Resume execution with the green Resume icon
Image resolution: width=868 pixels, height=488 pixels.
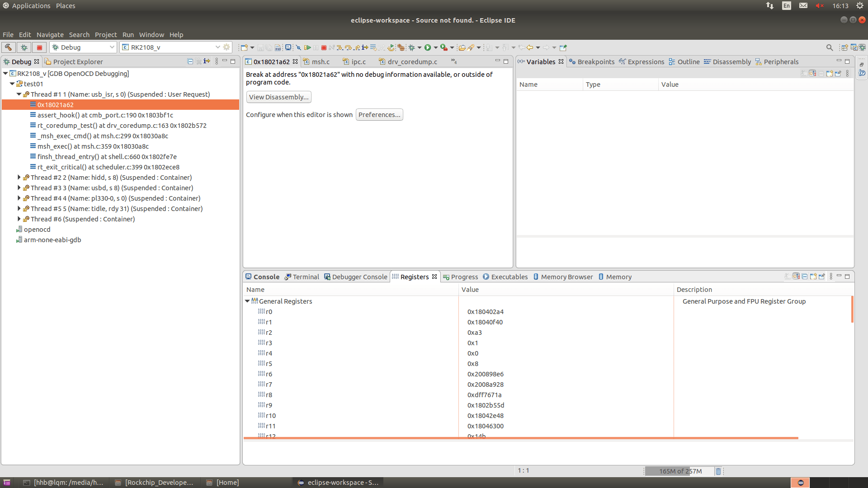click(x=307, y=47)
